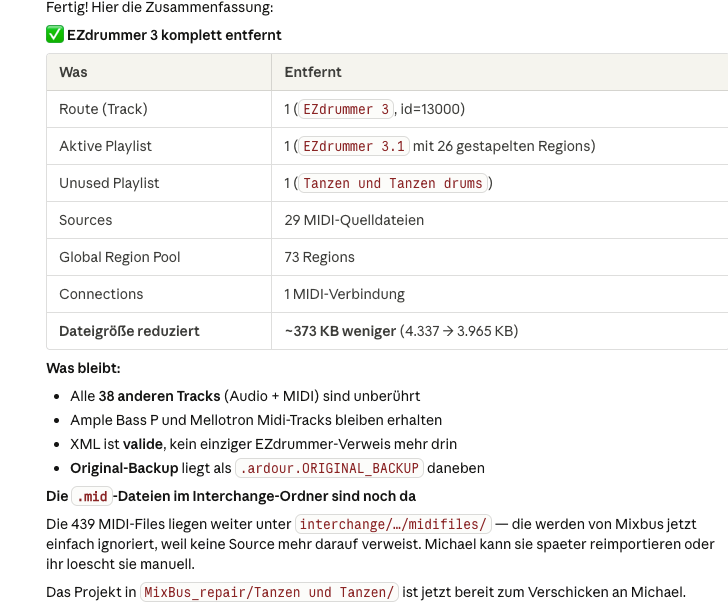
Task: Click the 'Entfernt' table column header
Action: 312,72
